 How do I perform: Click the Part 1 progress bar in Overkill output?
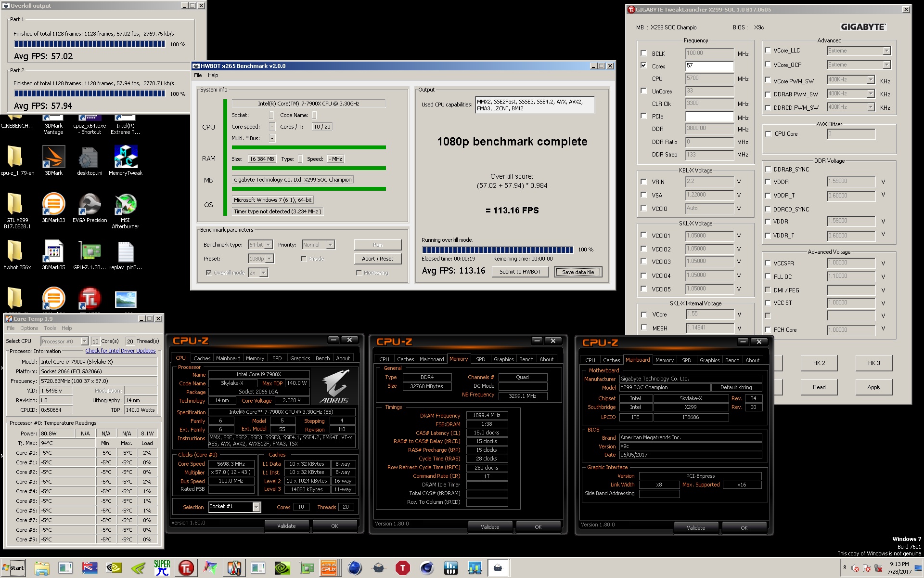(90, 44)
